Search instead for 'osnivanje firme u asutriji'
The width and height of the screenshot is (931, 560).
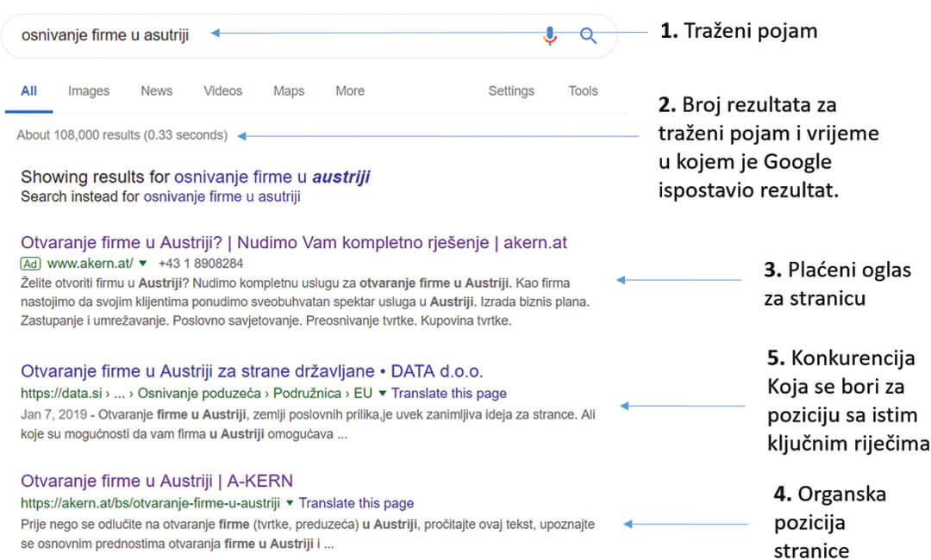pos(222,196)
